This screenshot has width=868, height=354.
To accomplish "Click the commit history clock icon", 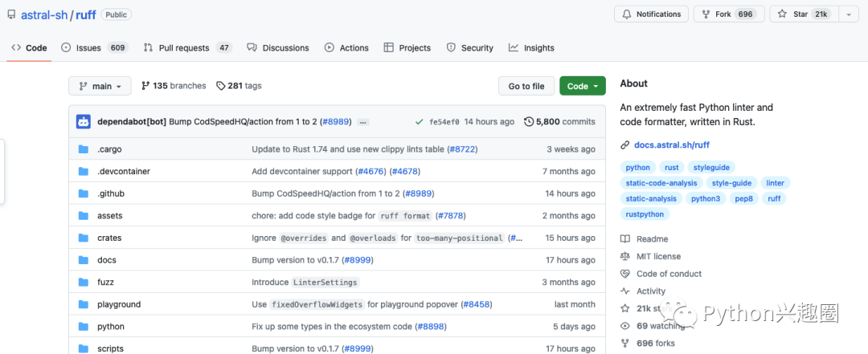I will point(528,122).
